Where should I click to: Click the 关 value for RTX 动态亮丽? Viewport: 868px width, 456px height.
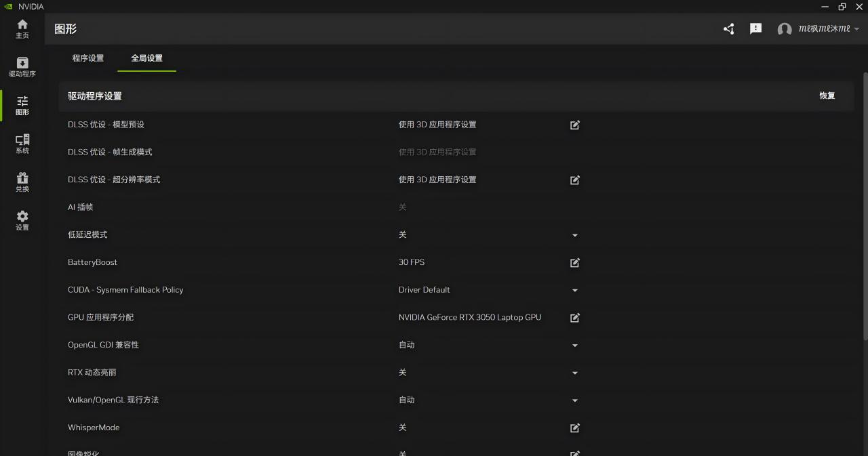403,373
